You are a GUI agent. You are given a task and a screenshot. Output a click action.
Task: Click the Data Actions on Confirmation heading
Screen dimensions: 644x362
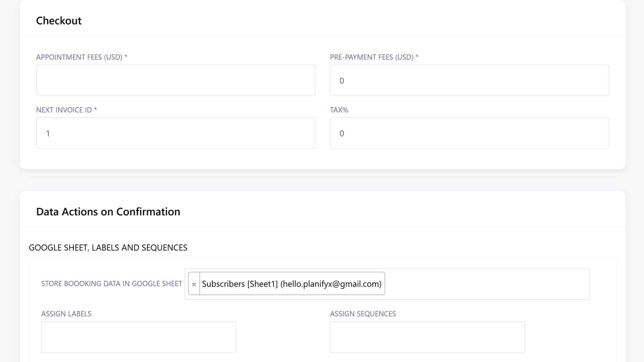pyautogui.click(x=108, y=212)
